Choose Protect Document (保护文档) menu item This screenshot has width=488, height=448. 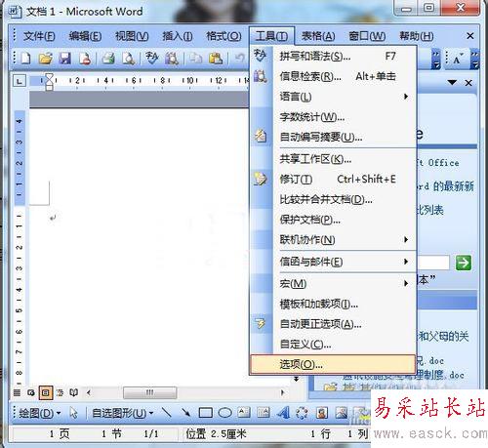(x=333, y=220)
